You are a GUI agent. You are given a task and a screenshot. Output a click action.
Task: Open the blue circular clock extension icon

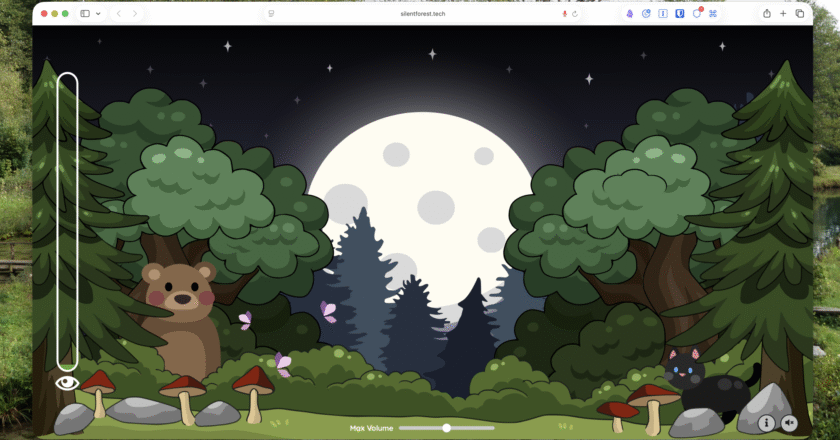[x=646, y=13]
